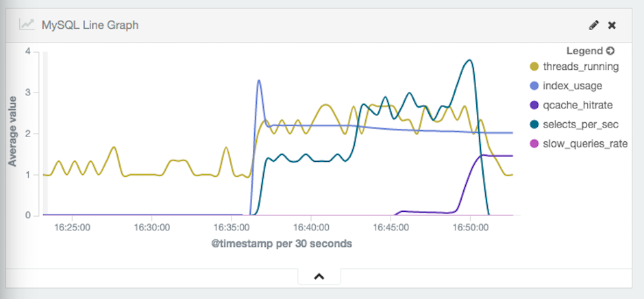The width and height of the screenshot is (644, 299).
Task: Click the line chart icon beside the title
Action: pyautogui.click(x=27, y=25)
